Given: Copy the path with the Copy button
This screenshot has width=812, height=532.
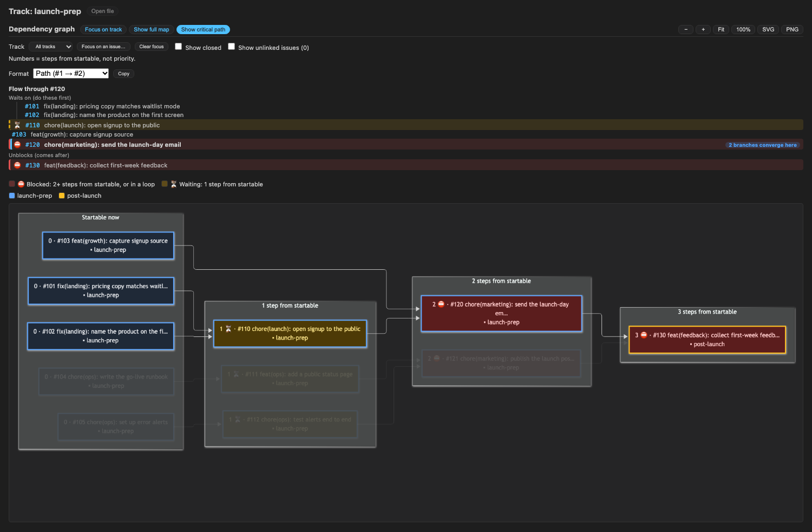Looking at the screenshot, I should (124, 74).
